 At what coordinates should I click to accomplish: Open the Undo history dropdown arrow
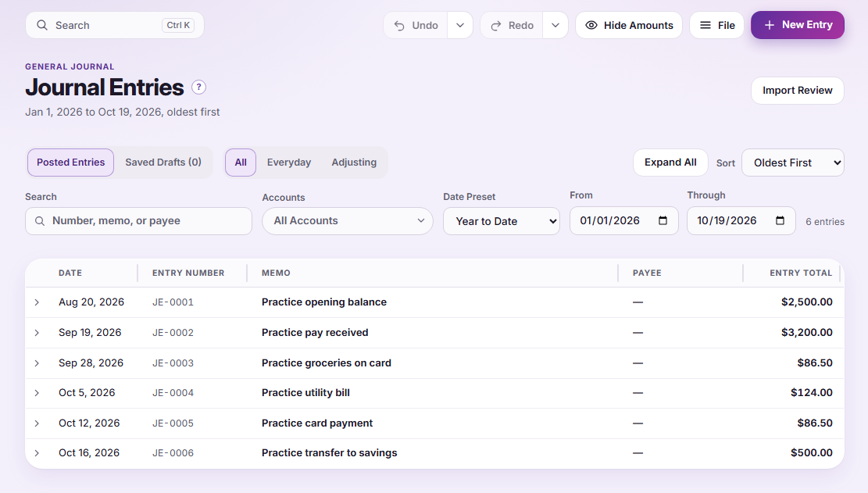click(460, 26)
